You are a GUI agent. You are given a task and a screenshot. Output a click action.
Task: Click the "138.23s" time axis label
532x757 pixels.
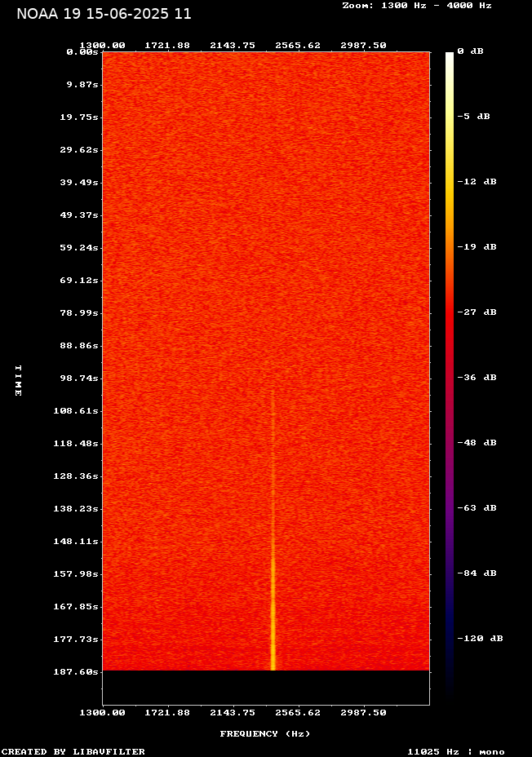tap(76, 508)
